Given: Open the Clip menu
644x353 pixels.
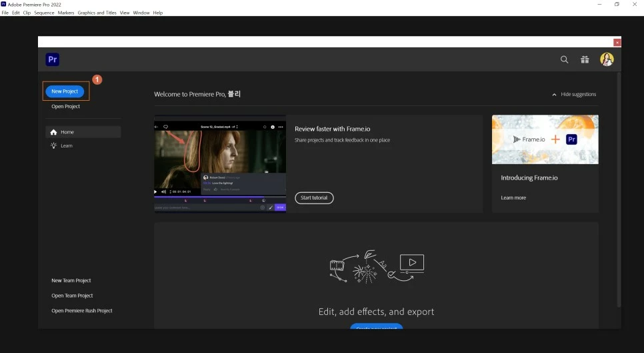Looking at the screenshot, I should 27,13.
